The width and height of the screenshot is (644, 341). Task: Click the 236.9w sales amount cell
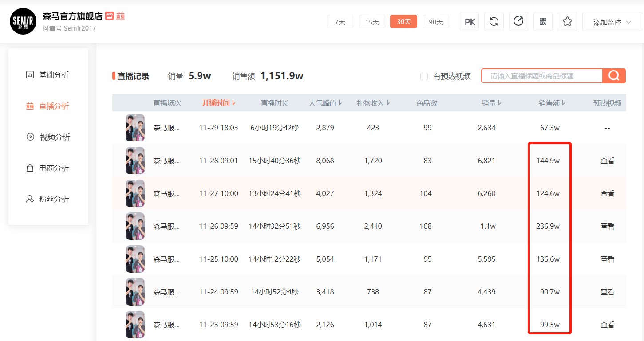pos(548,226)
